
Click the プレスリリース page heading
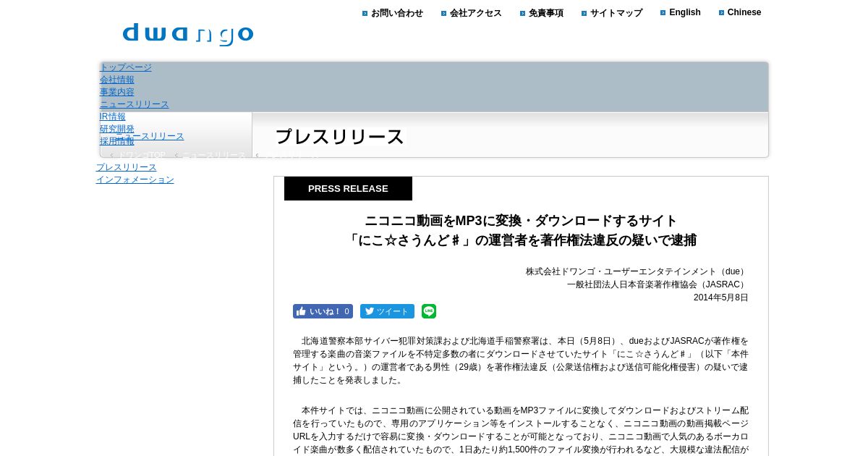339,137
